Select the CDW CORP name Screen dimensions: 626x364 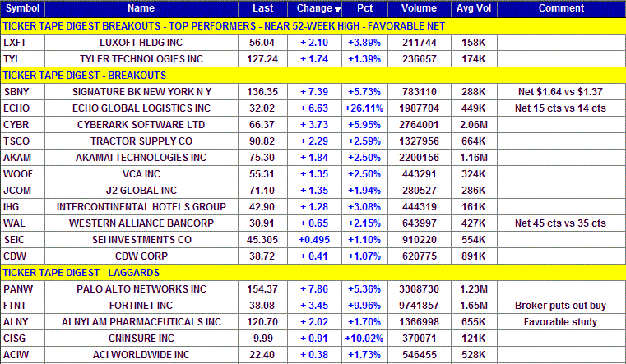click(141, 256)
